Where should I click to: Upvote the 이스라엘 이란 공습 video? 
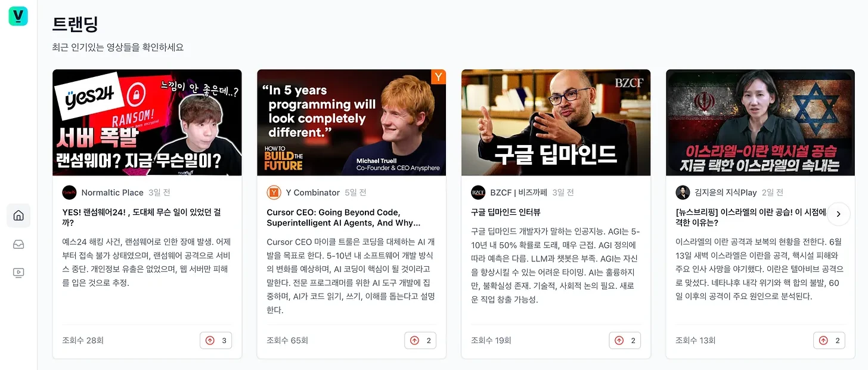[x=829, y=340]
